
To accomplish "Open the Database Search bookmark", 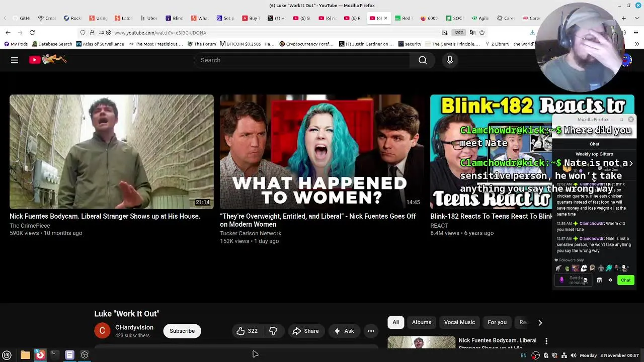I will click(x=52, y=44).
